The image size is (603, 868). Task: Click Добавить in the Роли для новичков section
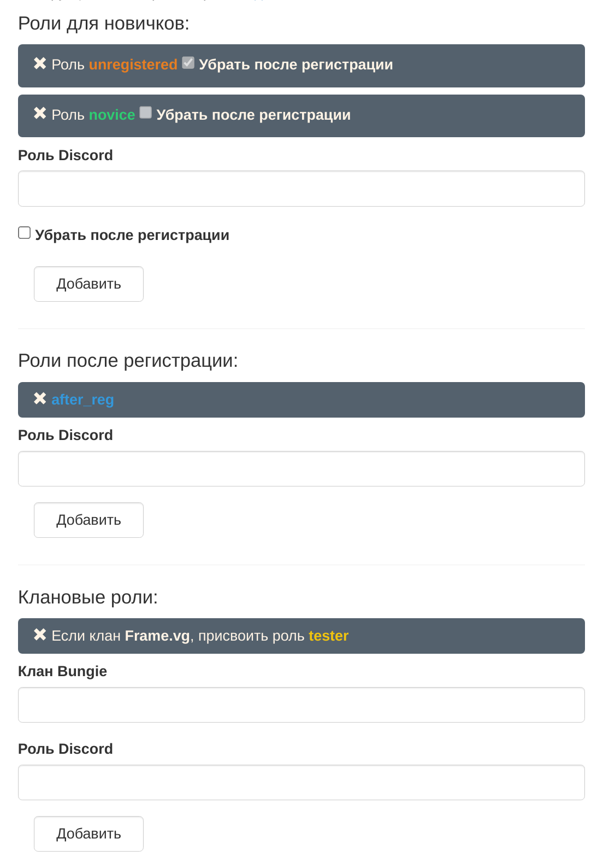pos(88,284)
